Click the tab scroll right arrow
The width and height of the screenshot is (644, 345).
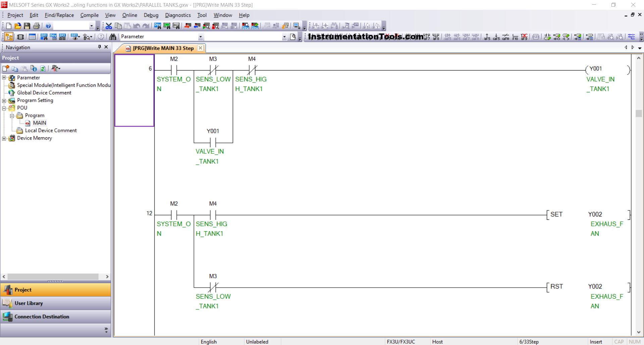click(633, 47)
